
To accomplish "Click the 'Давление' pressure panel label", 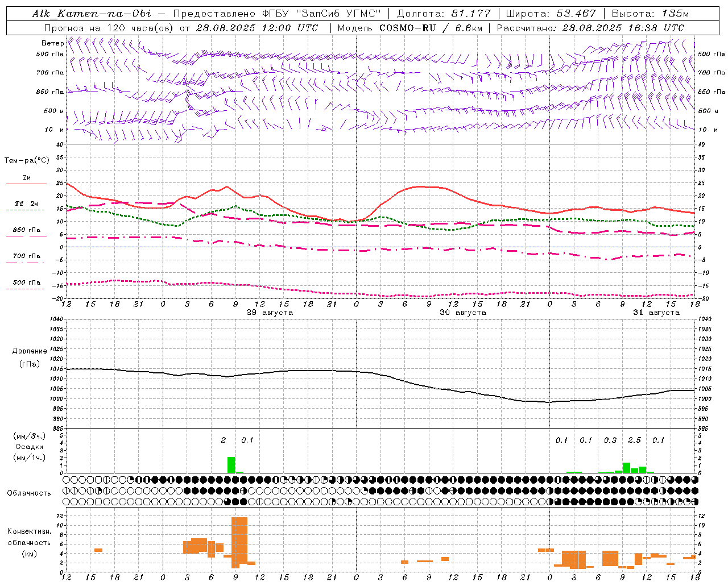I will [30, 351].
